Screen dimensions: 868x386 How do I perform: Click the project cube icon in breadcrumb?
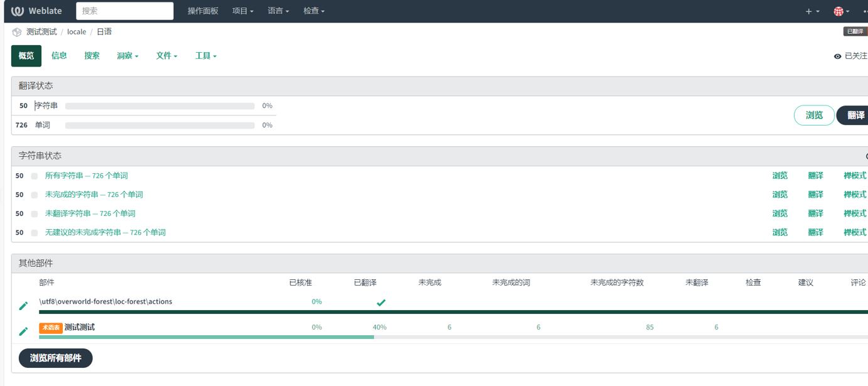(x=17, y=32)
